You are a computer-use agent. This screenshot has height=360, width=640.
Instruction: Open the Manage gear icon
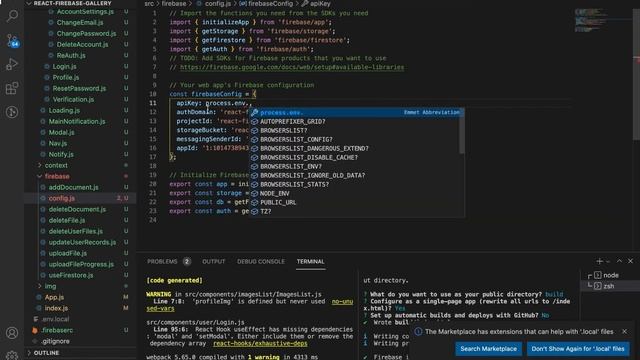pyautogui.click(x=12, y=355)
